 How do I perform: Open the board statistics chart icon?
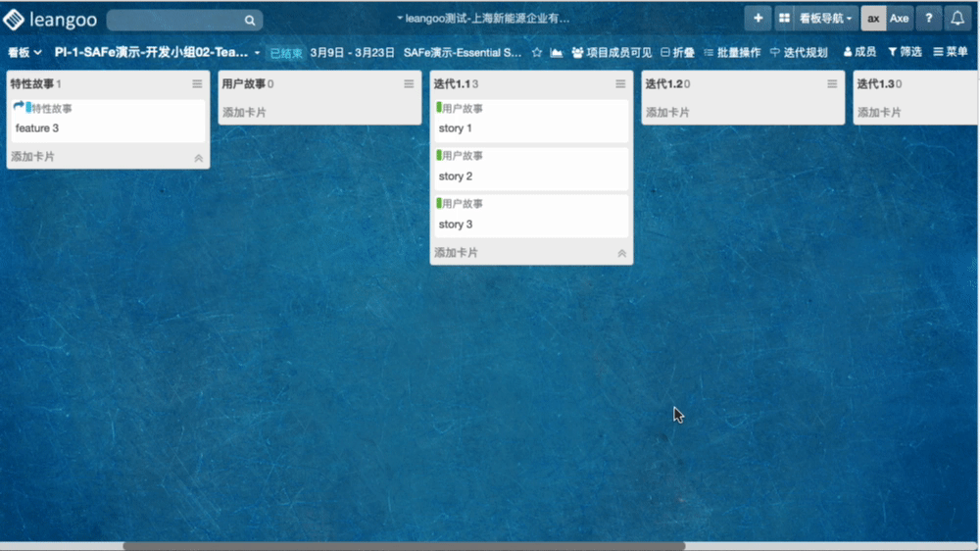click(557, 53)
